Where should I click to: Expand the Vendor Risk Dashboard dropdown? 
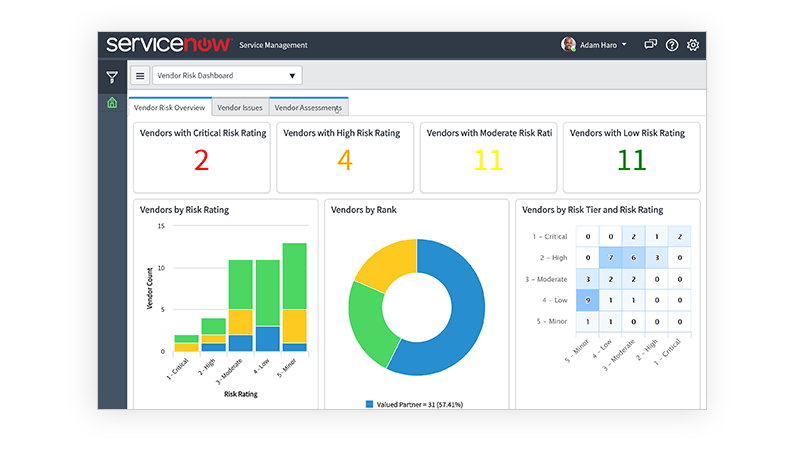227,76
